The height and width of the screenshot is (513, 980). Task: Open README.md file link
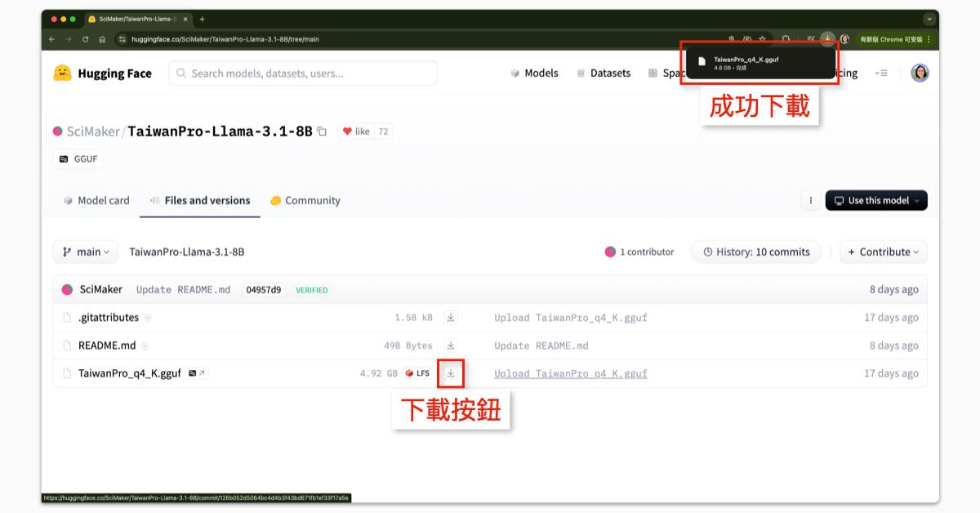click(107, 346)
